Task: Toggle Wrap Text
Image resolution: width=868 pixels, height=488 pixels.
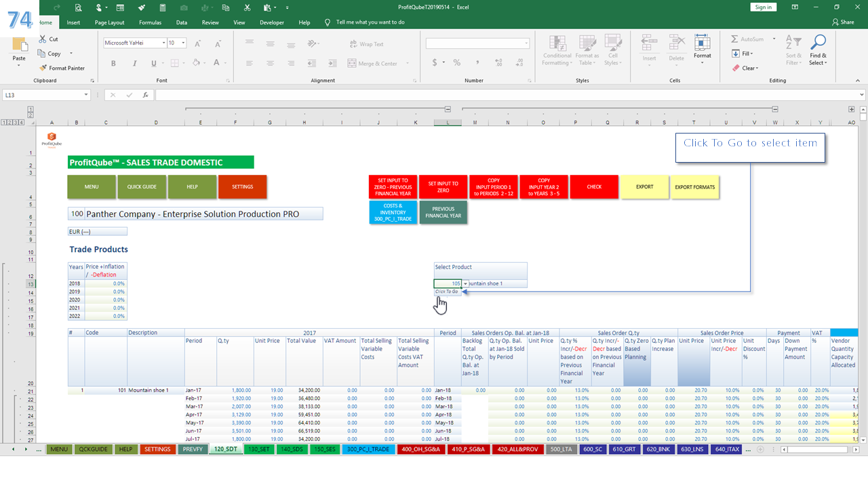Action: (367, 44)
